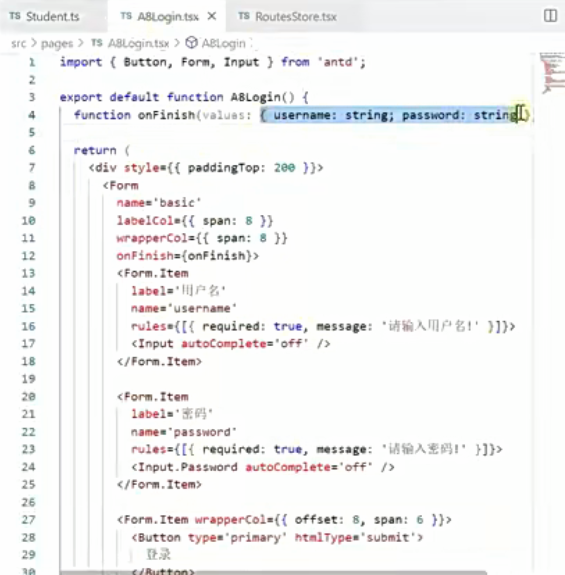Open the 'src' breadcrumb segment
The image size is (565, 575).
pos(19,44)
